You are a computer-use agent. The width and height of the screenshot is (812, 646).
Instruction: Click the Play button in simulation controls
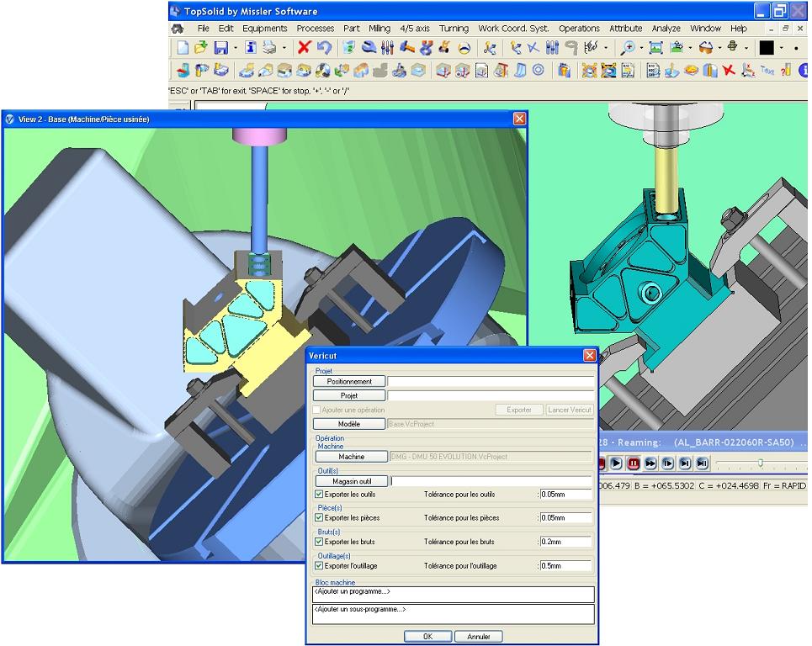tap(616, 463)
